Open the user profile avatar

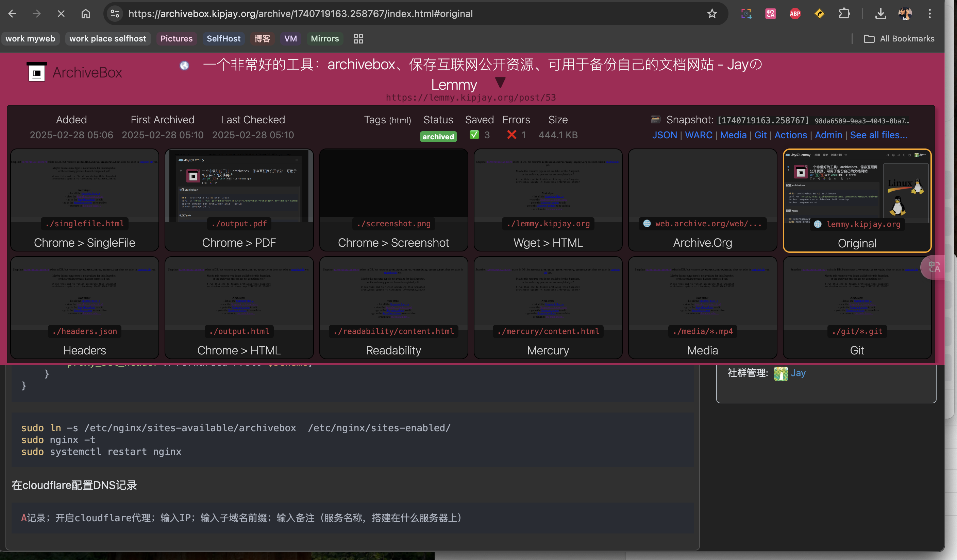click(905, 14)
